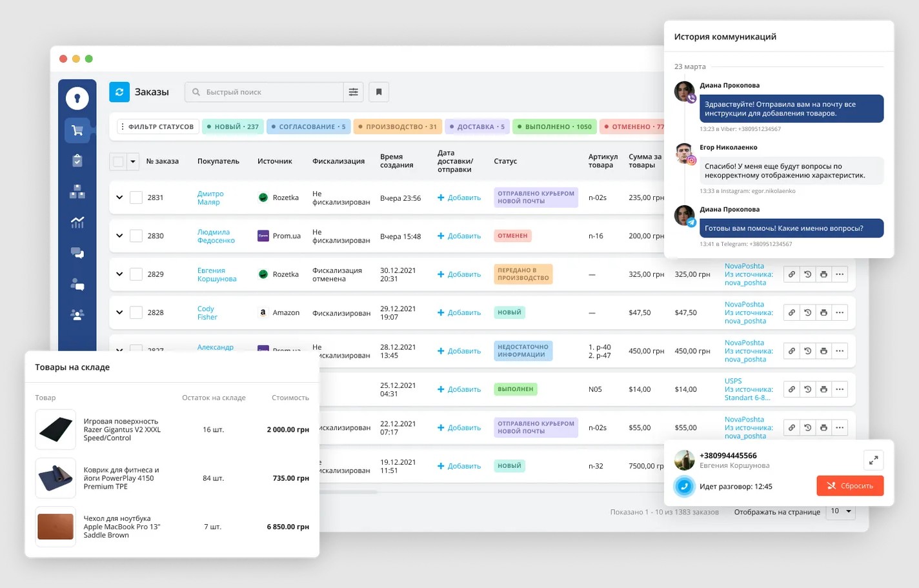
Task: Click the bookmark icon beside search
Action: click(379, 92)
